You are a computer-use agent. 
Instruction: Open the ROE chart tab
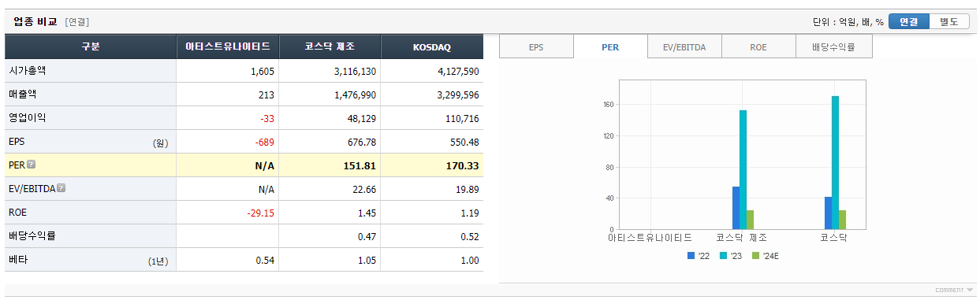(758, 47)
